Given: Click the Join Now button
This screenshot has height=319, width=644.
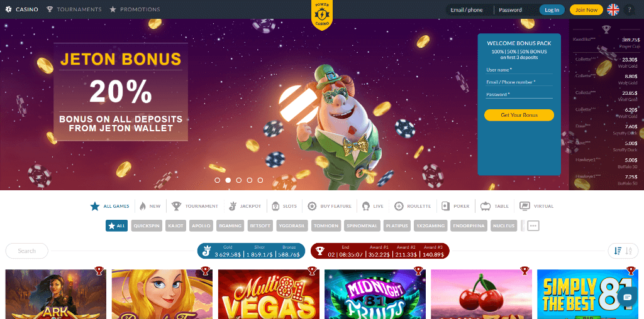Looking at the screenshot, I should 586,10.
